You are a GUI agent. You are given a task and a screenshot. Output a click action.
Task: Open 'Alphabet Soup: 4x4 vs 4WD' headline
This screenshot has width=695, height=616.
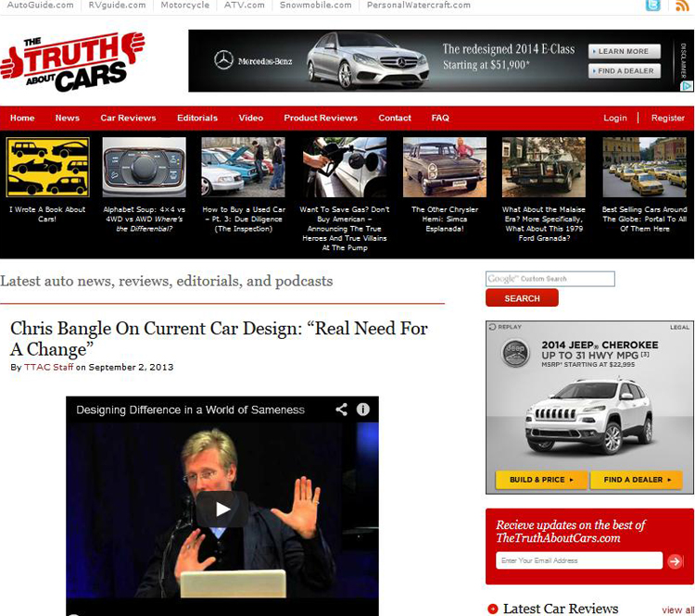coord(144,219)
